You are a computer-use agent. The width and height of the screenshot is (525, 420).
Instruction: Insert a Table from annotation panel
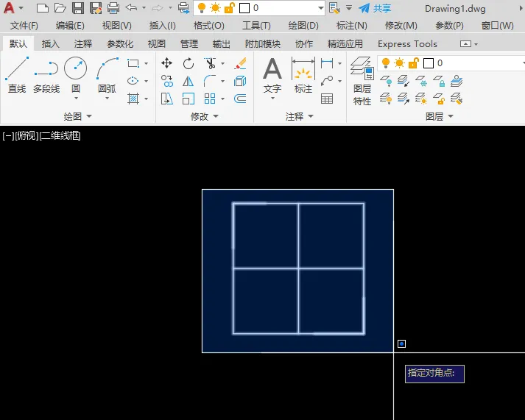click(x=327, y=99)
